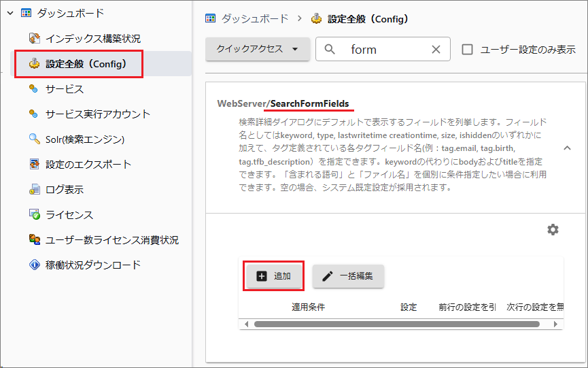The image size is (588, 368).
Task: Collapse the ダッシュボード tree node
Action: tap(10, 13)
